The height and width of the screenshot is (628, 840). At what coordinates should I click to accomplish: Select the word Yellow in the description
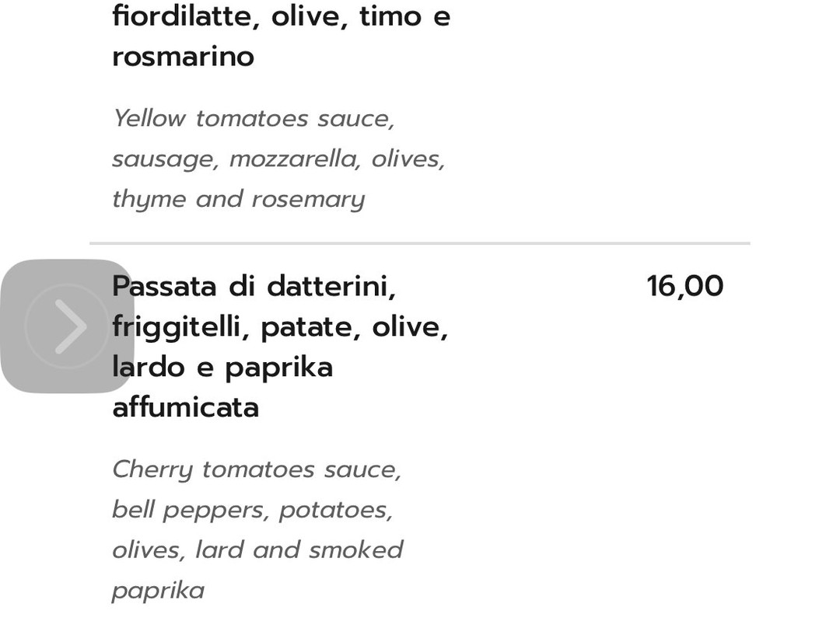(x=149, y=118)
